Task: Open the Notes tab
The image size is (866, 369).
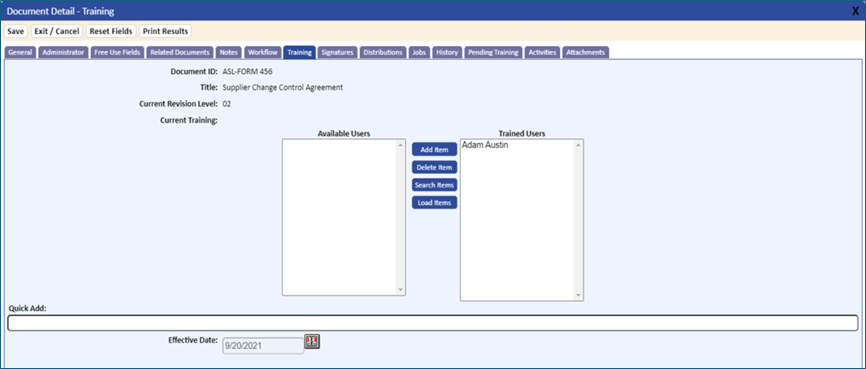Action: 228,52
